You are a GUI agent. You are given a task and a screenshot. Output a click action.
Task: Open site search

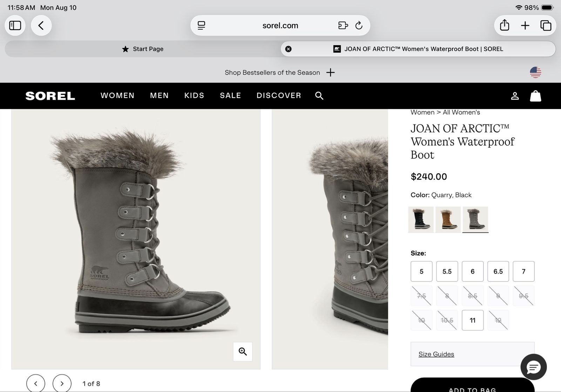coord(319,95)
